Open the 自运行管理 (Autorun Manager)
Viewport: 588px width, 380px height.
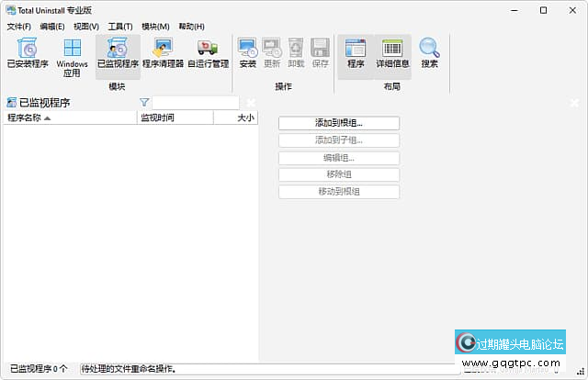(208, 54)
